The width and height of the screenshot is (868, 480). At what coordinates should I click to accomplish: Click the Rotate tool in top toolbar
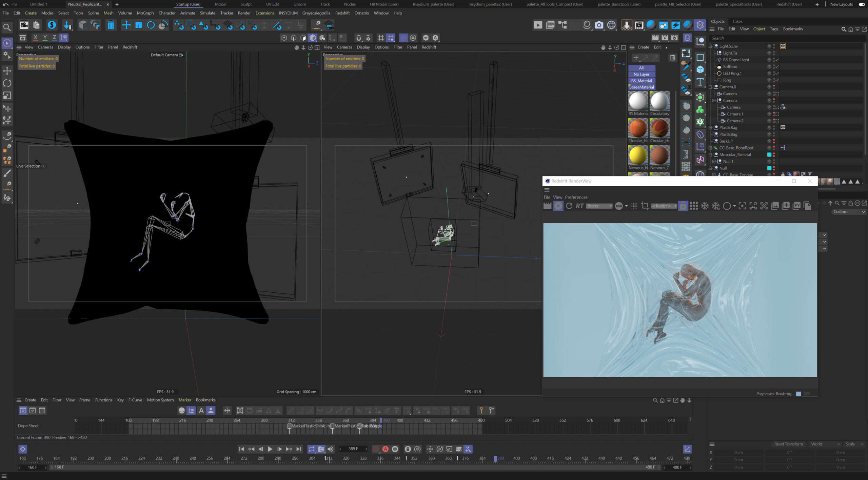tap(151, 25)
